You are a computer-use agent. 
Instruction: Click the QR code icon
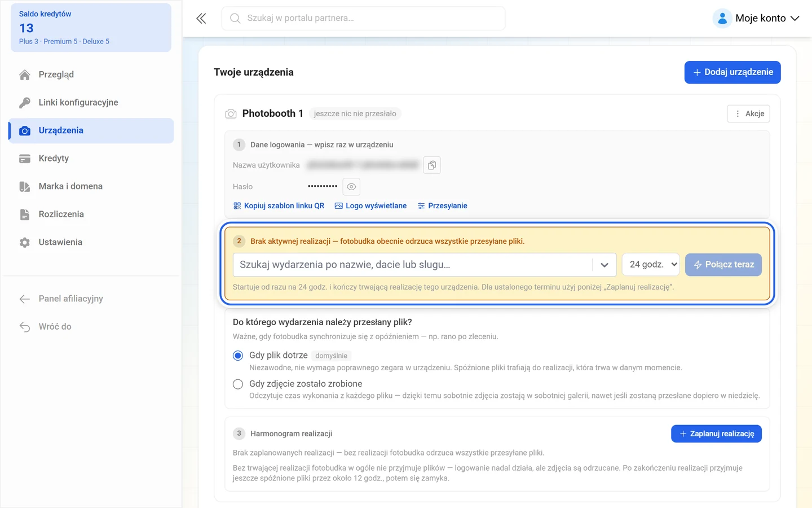click(x=237, y=206)
